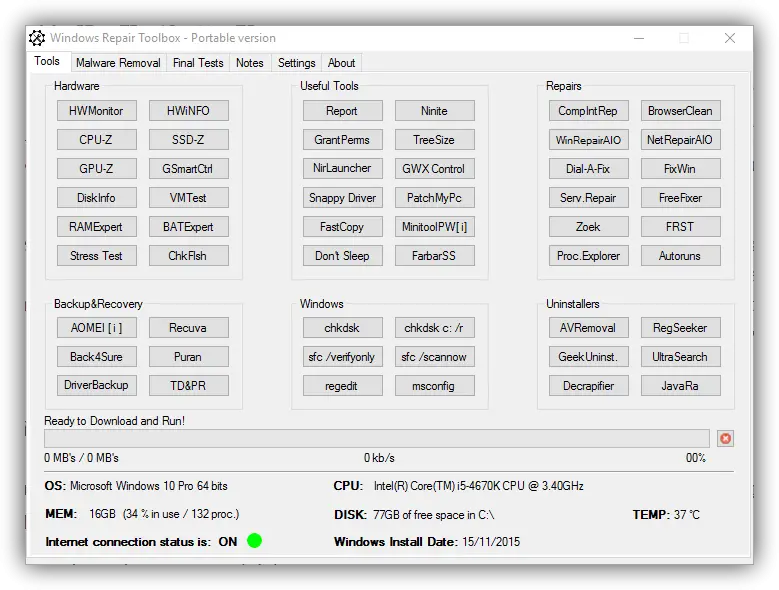Open BATExpert
Image resolution: width=779 pixels, height=590 pixels.
(189, 226)
